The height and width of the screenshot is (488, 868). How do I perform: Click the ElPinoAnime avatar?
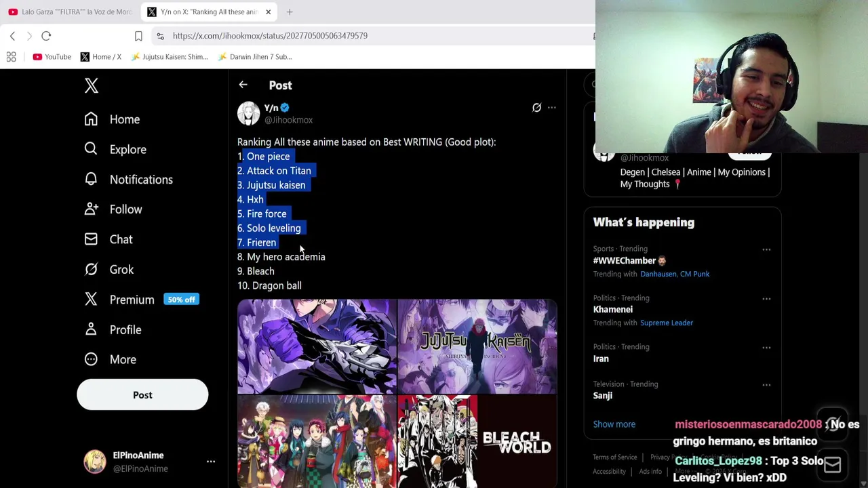(95, 462)
